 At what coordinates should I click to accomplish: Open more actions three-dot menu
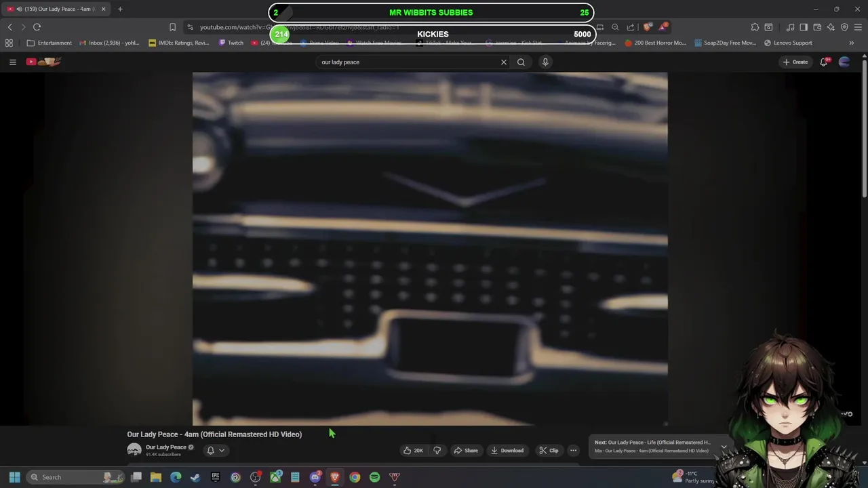[x=573, y=450]
